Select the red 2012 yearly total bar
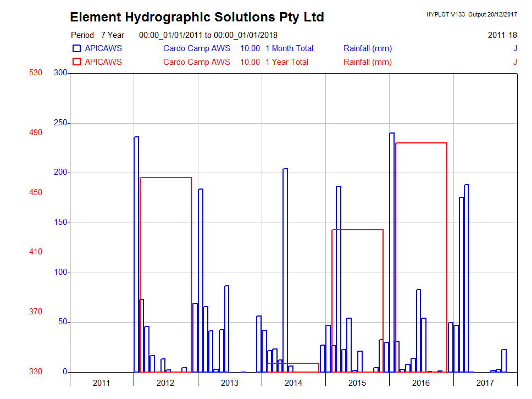This screenshot has width=532, height=399. (x=165, y=178)
